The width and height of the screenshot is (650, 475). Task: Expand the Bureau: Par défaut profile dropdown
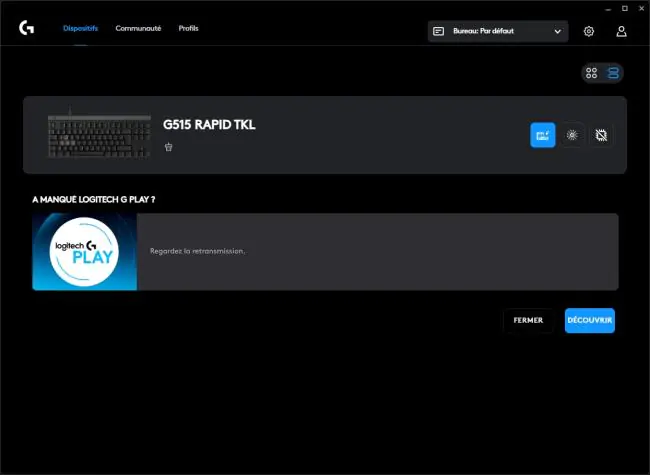point(498,31)
